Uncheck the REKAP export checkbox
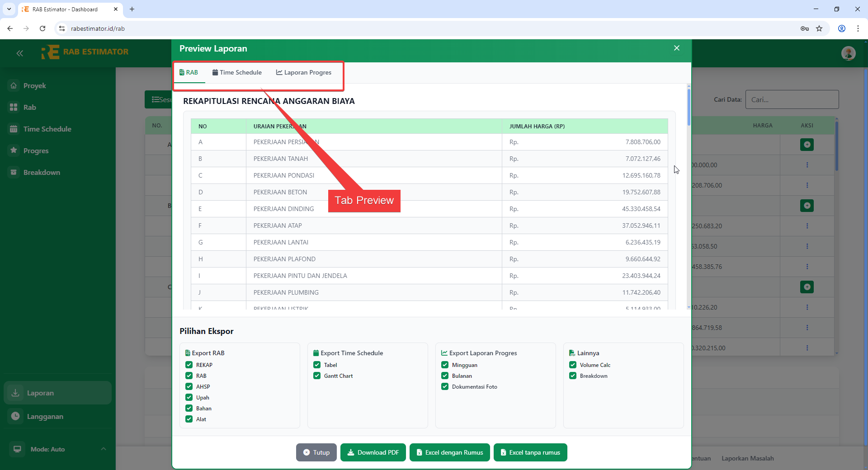The width and height of the screenshot is (868, 470). tap(189, 365)
